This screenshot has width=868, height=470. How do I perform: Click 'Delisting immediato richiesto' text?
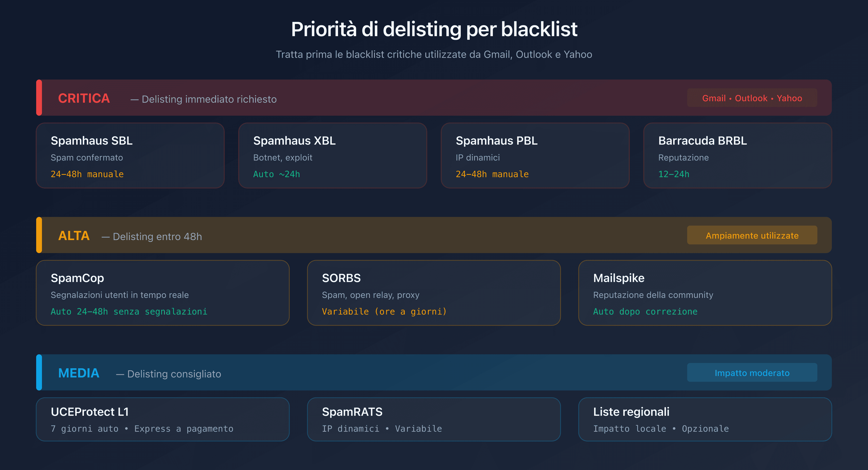[x=209, y=99]
